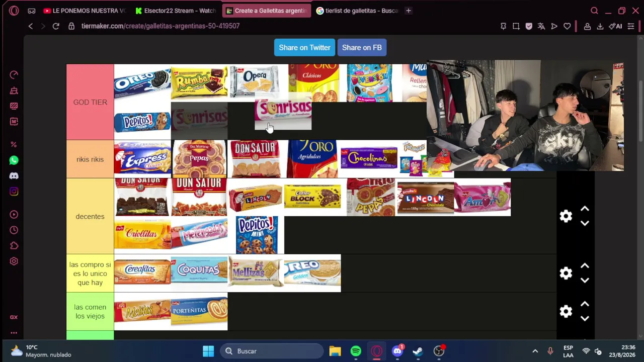Click the Windows taskbar Buscar search box
Image resolution: width=644 pixels, height=362 pixels.
coord(272,351)
